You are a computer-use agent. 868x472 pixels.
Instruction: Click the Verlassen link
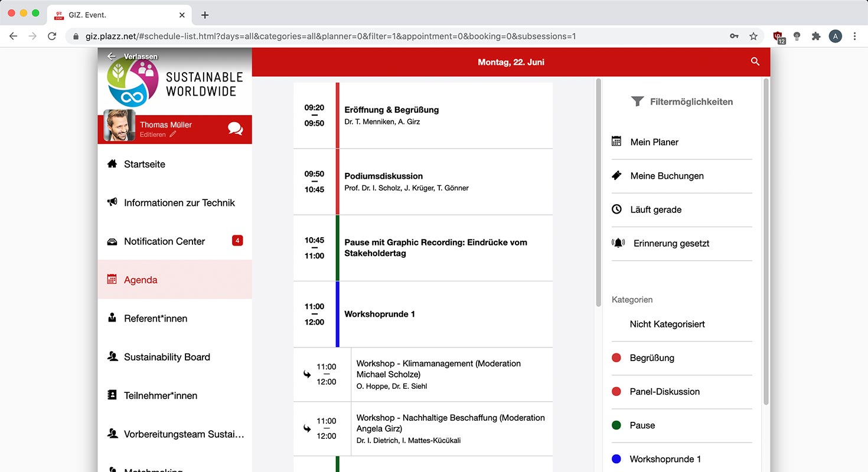[x=141, y=56]
